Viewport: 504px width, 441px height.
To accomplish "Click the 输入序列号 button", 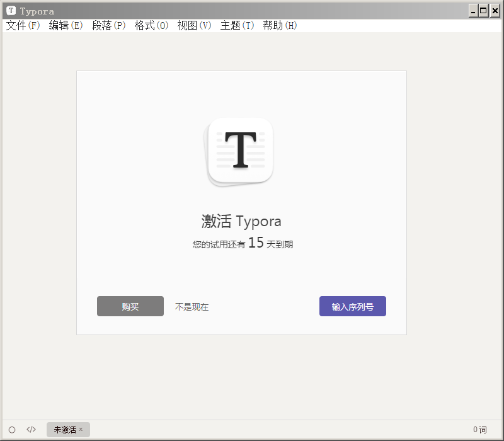I will point(353,306).
